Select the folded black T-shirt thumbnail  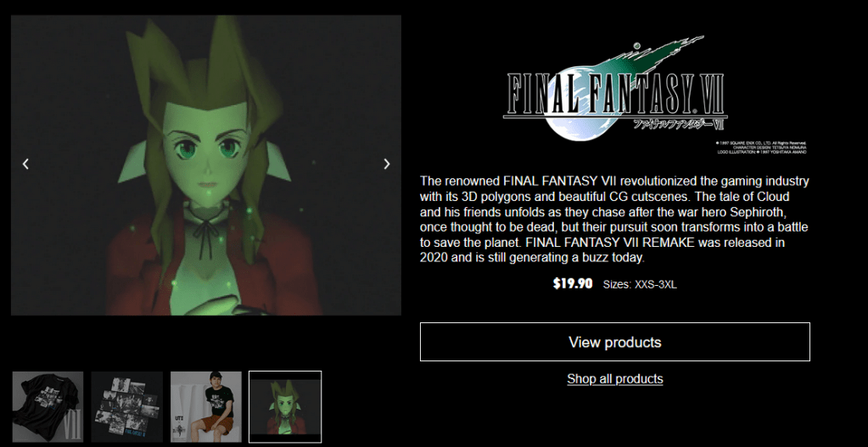coord(48,406)
